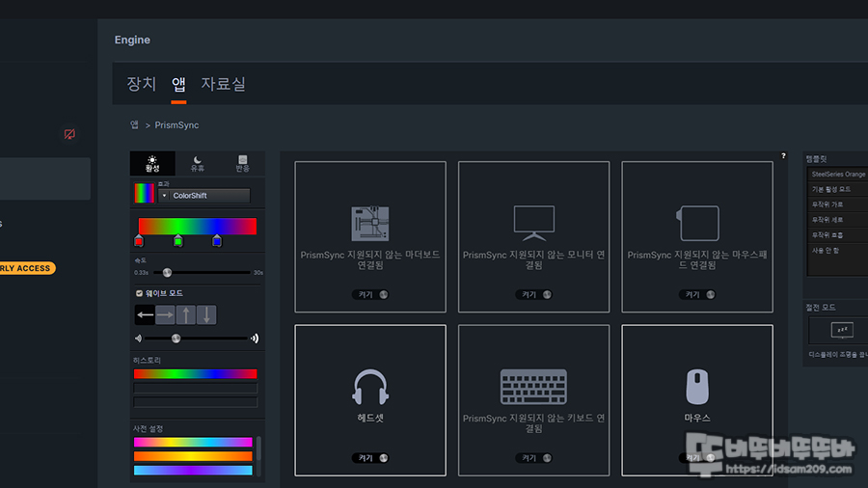The width and height of the screenshot is (868, 488).
Task: Select the 무작위 세로 template
Action: click(x=838, y=220)
